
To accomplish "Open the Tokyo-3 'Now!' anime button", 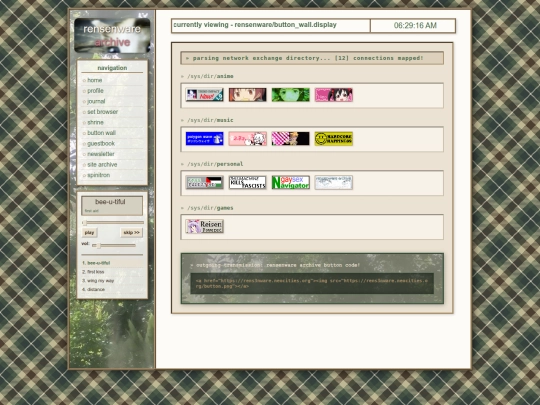I will (205, 95).
